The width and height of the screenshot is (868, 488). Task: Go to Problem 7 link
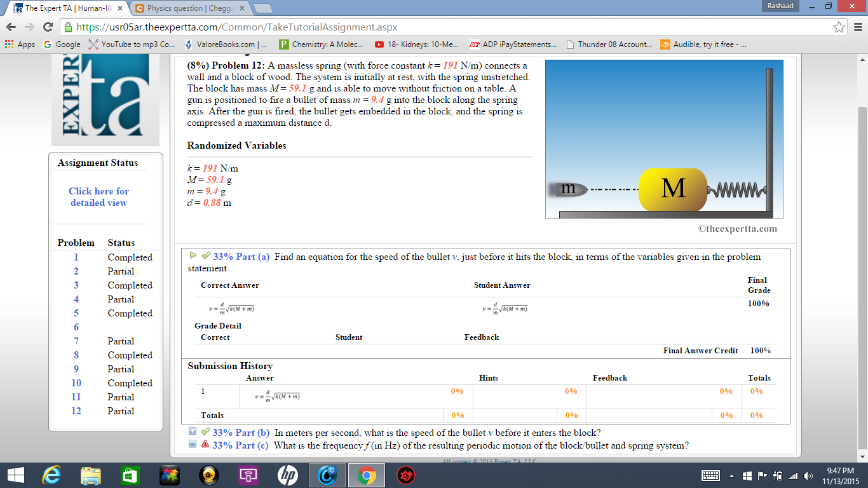tap(76, 341)
